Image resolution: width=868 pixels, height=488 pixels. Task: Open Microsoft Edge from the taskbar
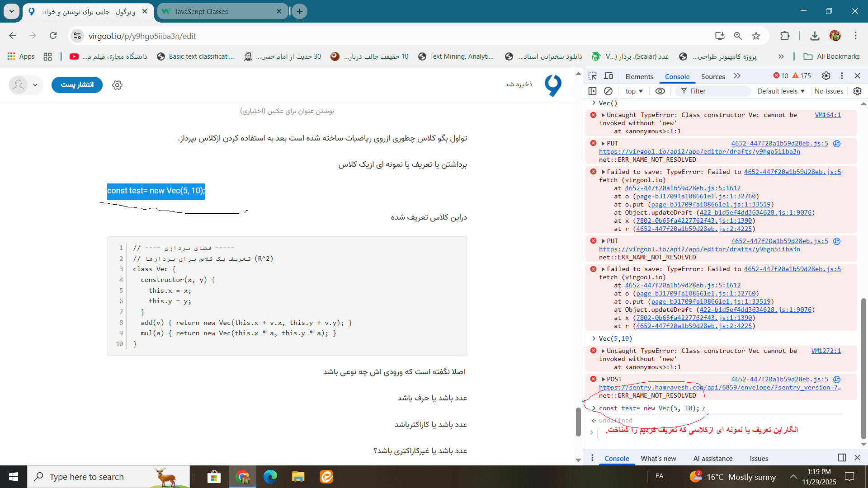point(270,477)
